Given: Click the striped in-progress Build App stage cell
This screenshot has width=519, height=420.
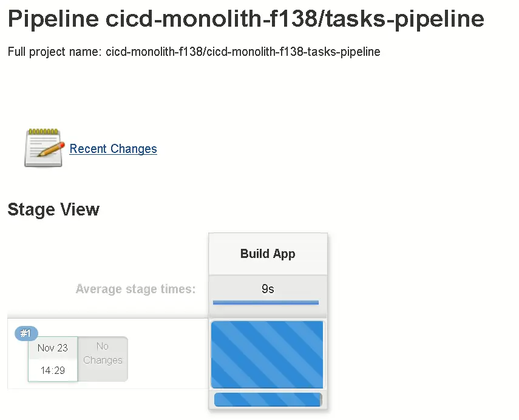Looking at the screenshot, I should tap(267, 354).
